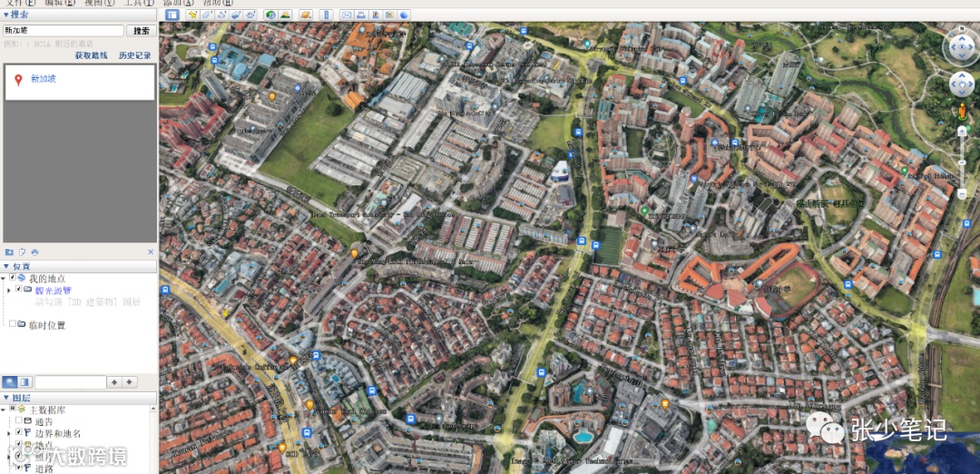The image size is (980, 474).
Task: Open the Ruler measuring tool
Action: [326, 15]
